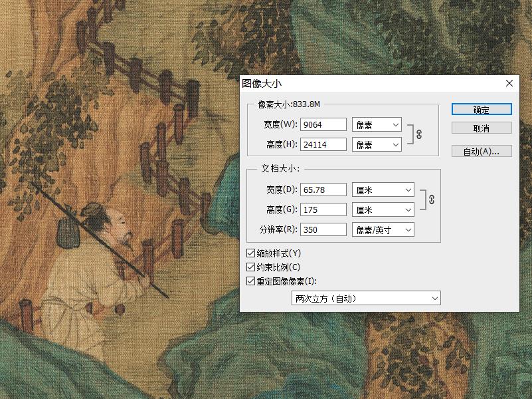Viewport: 532px width, 399px height.
Task: Close the 图像大小 dialog
Action: (509, 83)
